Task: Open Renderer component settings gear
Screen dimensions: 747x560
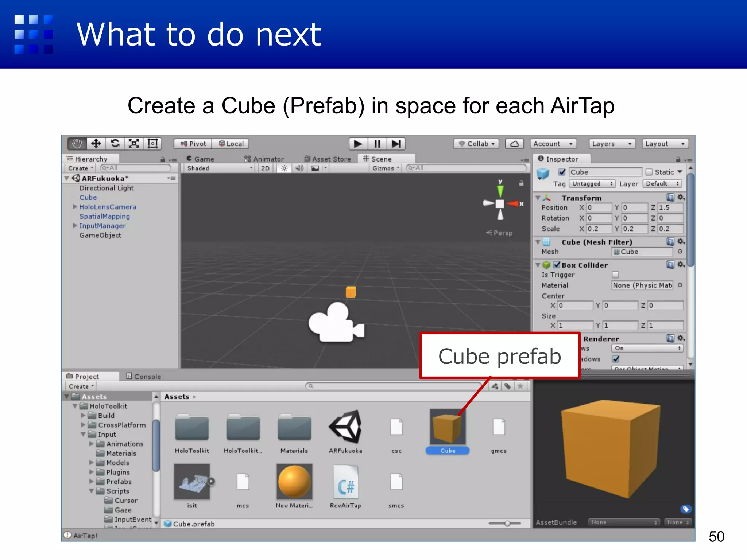Action: click(681, 338)
